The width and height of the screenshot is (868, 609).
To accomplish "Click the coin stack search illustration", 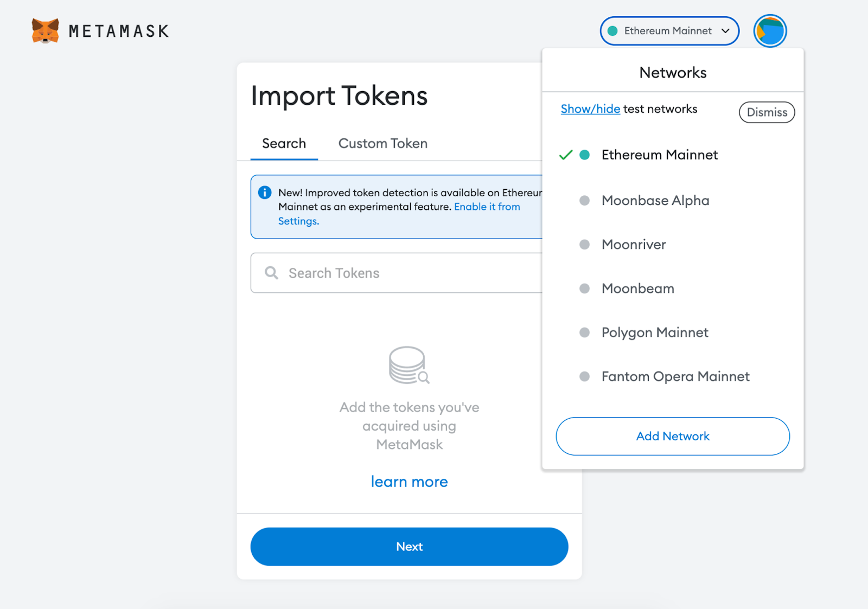I will click(x=409, y=365).
